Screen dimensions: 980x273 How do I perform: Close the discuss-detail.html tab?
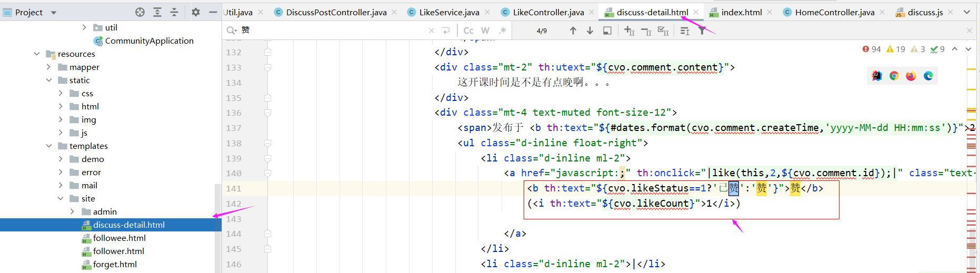coord(696,12)
